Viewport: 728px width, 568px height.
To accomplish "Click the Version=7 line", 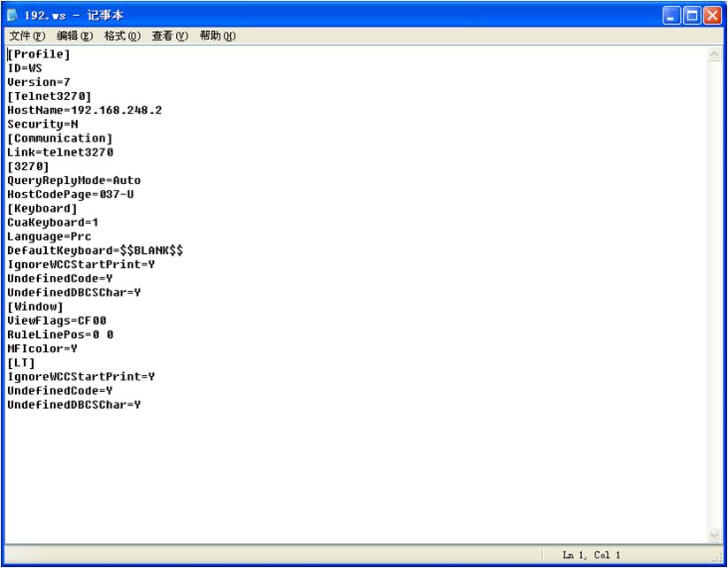I will click(39, 82).
